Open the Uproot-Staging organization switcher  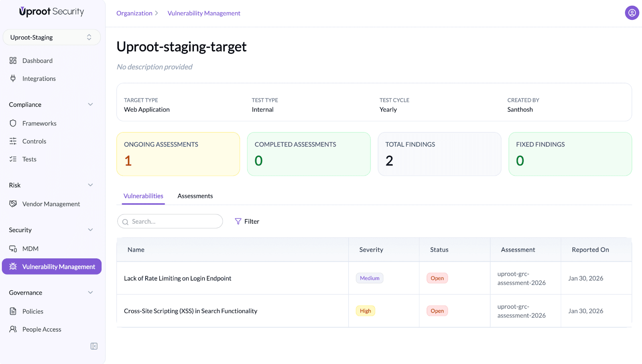[x=51, y=37]
